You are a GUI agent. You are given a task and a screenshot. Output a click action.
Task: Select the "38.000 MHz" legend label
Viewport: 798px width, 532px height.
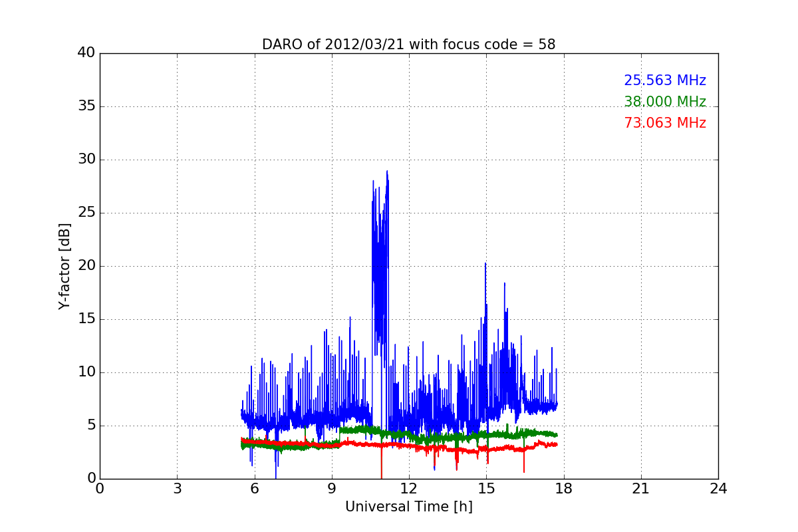tap(665, 102)
